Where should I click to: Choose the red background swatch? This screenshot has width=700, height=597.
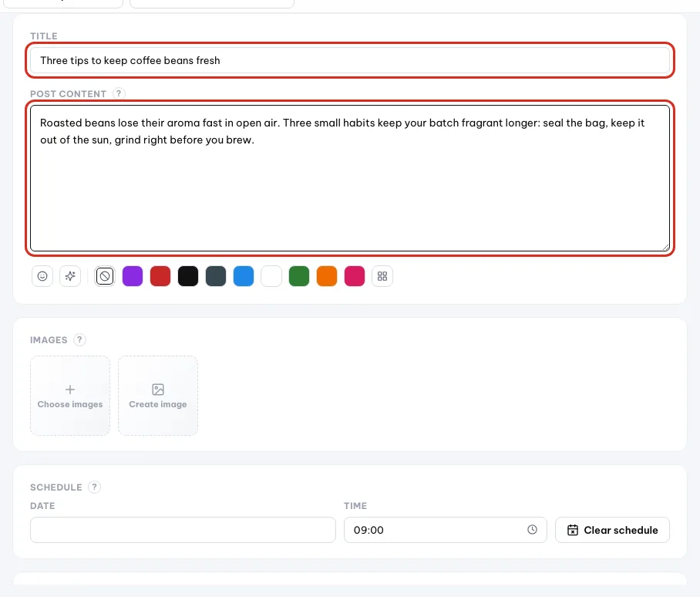pyautogui.click(x=160, y=276)
